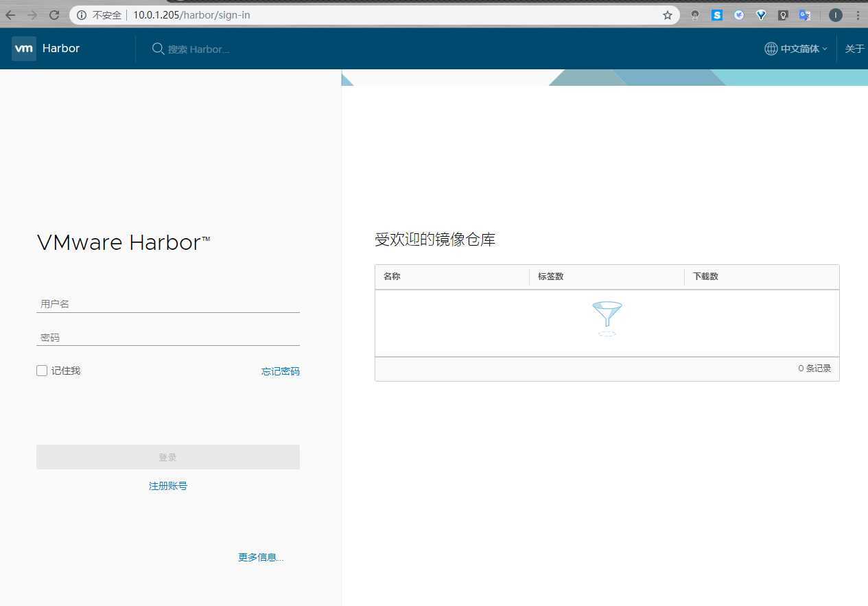Screen dimensions: 868x606
Task: Bookmark this page with the star icon
Action: click(667, 15)
